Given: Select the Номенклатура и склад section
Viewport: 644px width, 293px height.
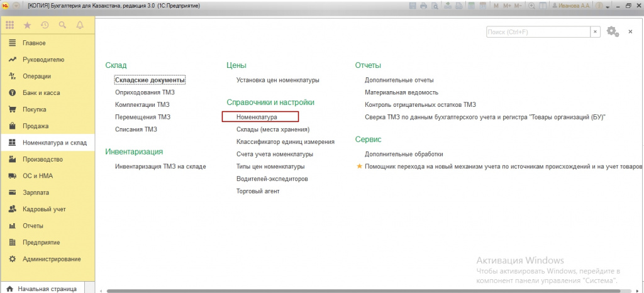Looking at the screenshot, I should point(48,143).
